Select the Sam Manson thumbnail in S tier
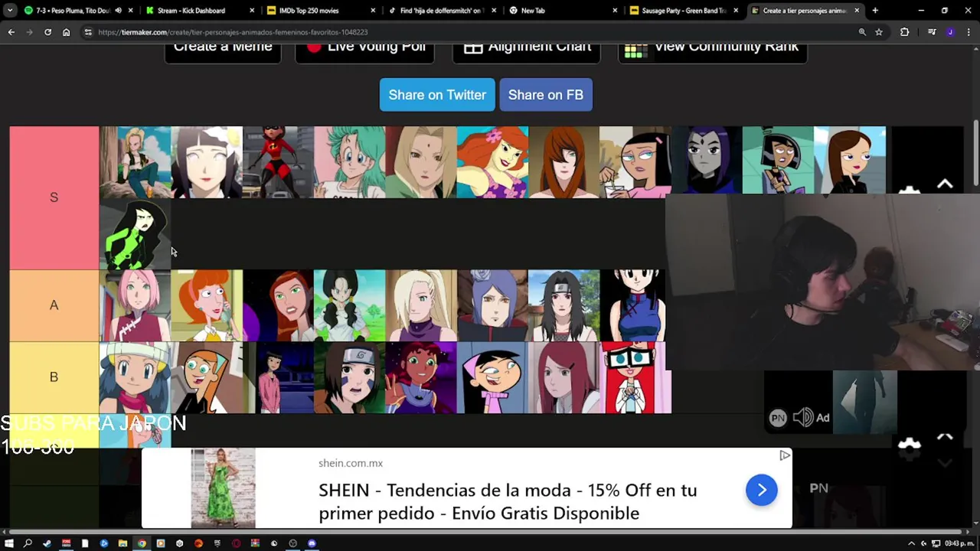Viewport: 980px width, 551px height. point(778,161)
